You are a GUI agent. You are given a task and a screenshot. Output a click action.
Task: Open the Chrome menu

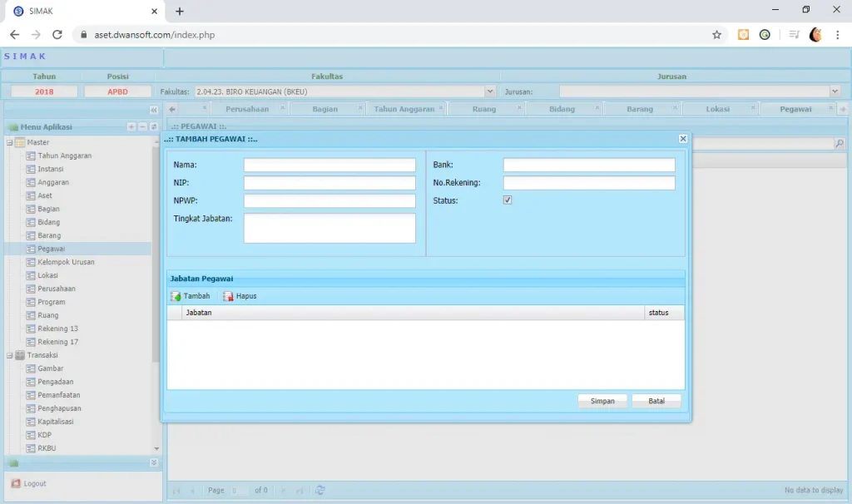click(837, 35)
